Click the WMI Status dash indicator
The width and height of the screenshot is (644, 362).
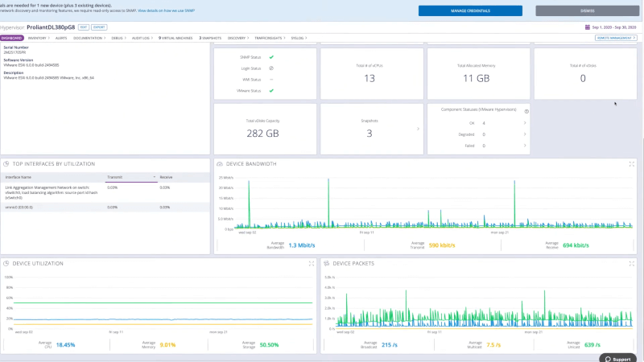tap(271, 80)
